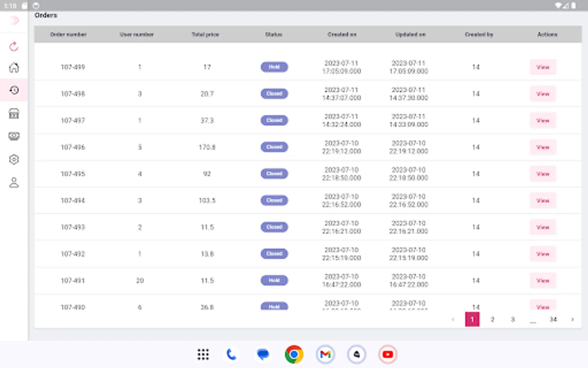Select the order history clock icon
588x368 pixels.
[14, 90]
